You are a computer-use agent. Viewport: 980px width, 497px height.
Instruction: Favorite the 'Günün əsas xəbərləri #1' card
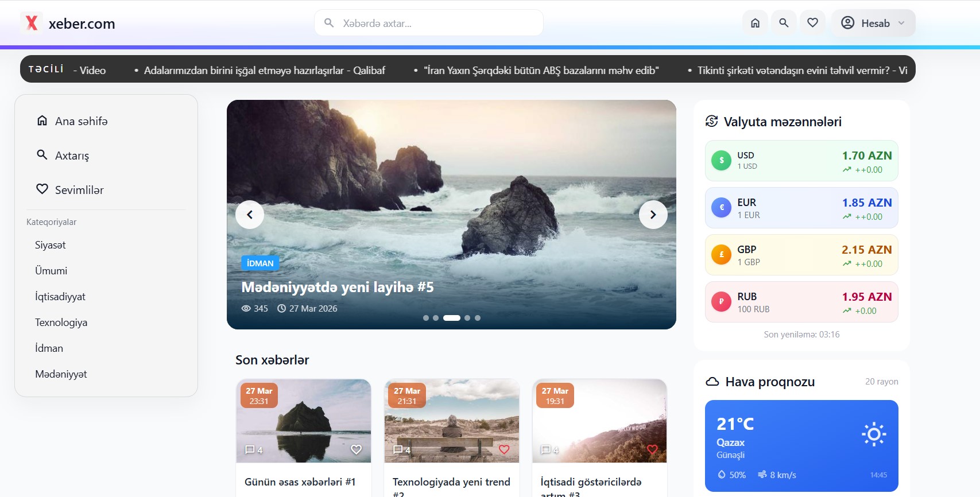(x=356, y=449)
